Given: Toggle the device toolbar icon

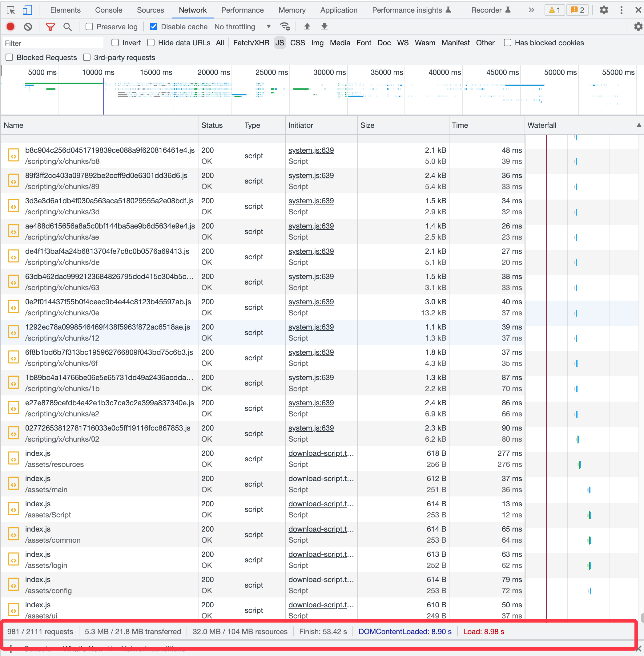Looking at the screenshot, I should point(27,10).
